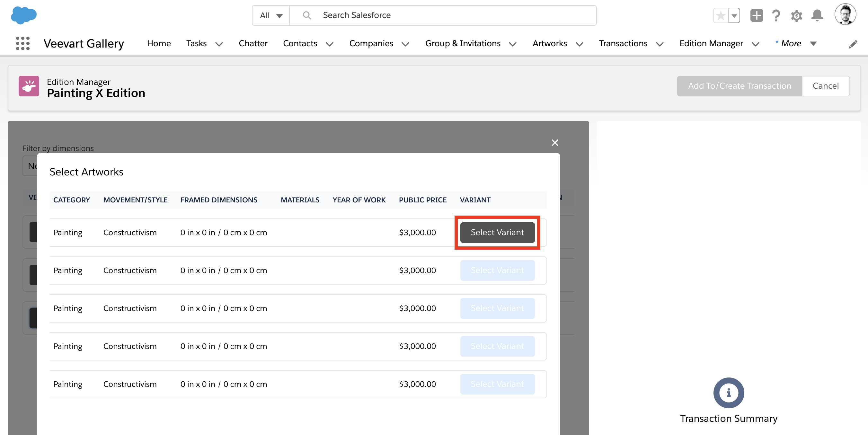868x435 pixels.
Task: Click the Cancel button
Action: click(826, 86)
